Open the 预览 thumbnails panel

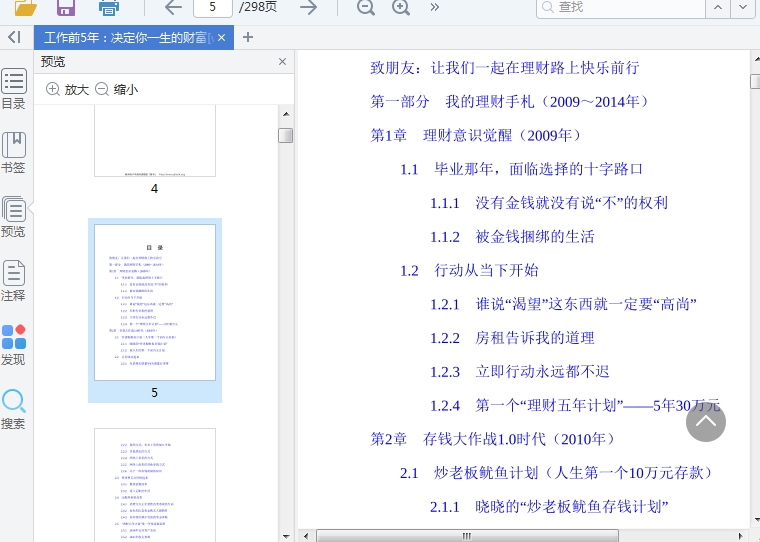[x=14, y=217]
